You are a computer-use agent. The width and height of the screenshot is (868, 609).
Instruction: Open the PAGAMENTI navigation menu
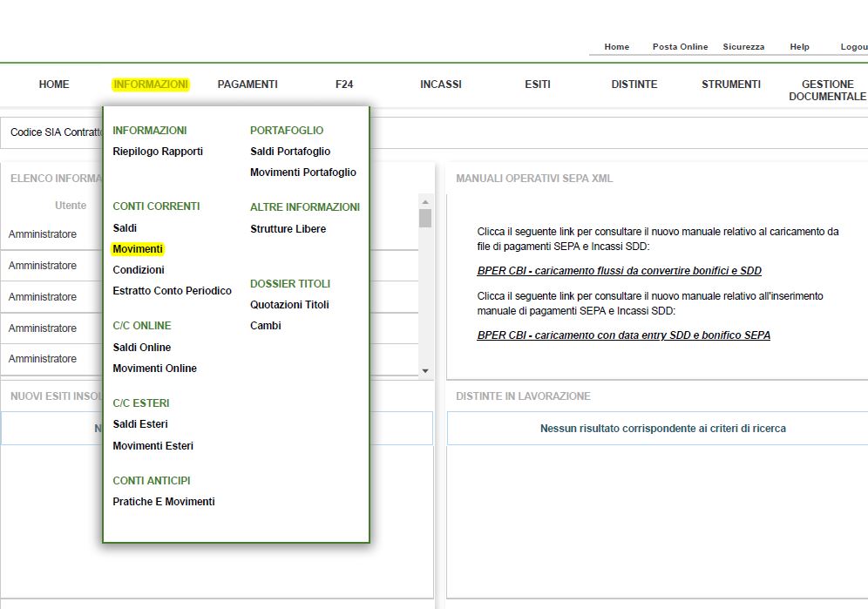[248, 85]
